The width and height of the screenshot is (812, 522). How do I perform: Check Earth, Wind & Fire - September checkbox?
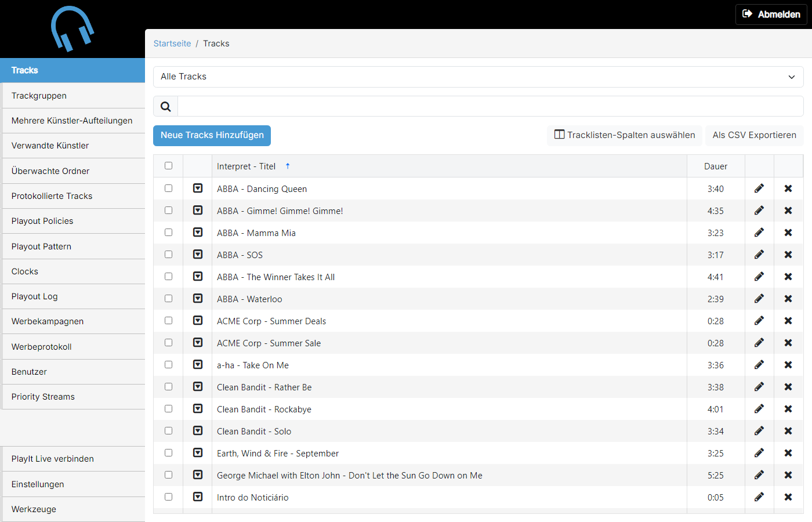click(168, 452)
